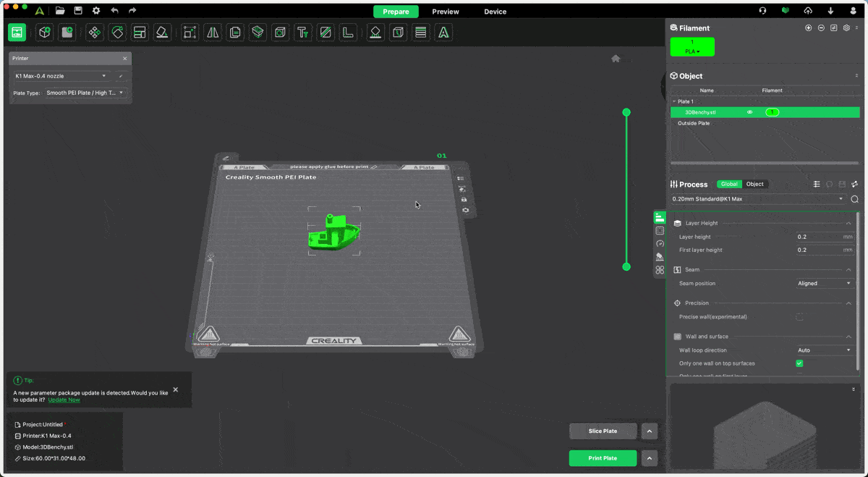Open the Text emboss tool
Image resolution: width=868 pixels, height=477 pixels.
(x=303, y=33)
